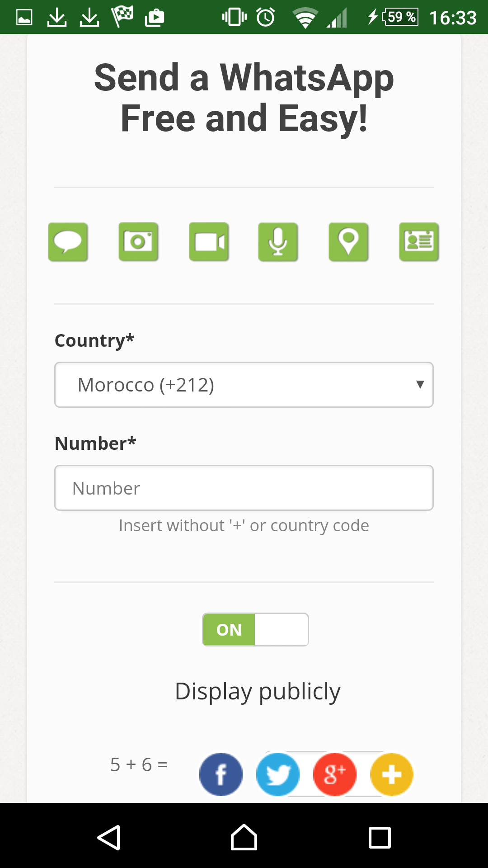This screenshot has width=488, height=868.
Task: Choose the location pin message type
Action: tap(348, 242)
